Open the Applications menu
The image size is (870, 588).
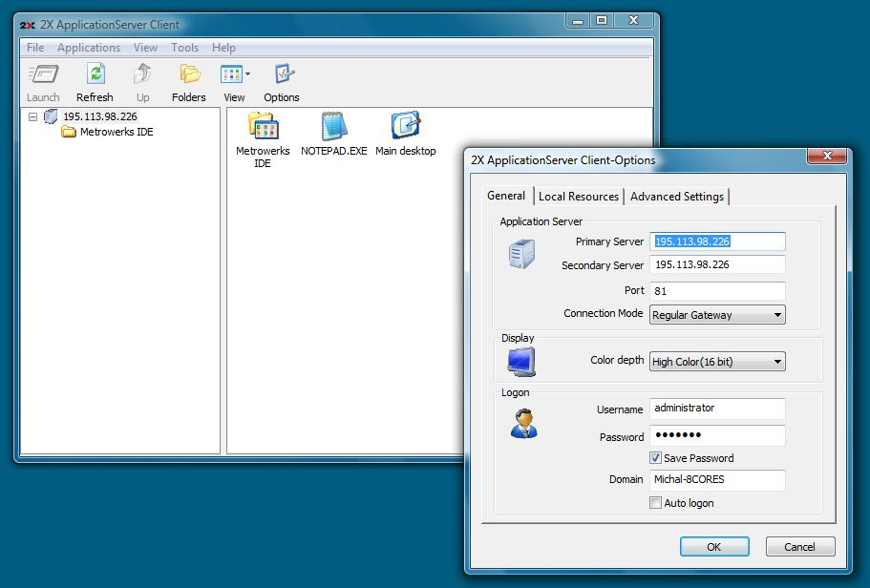(x=89, y=48)
